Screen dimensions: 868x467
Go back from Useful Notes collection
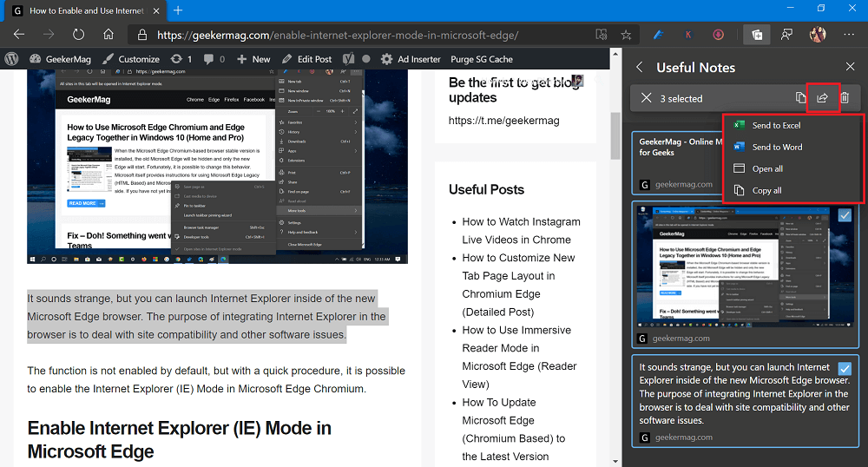pos(640,67)
